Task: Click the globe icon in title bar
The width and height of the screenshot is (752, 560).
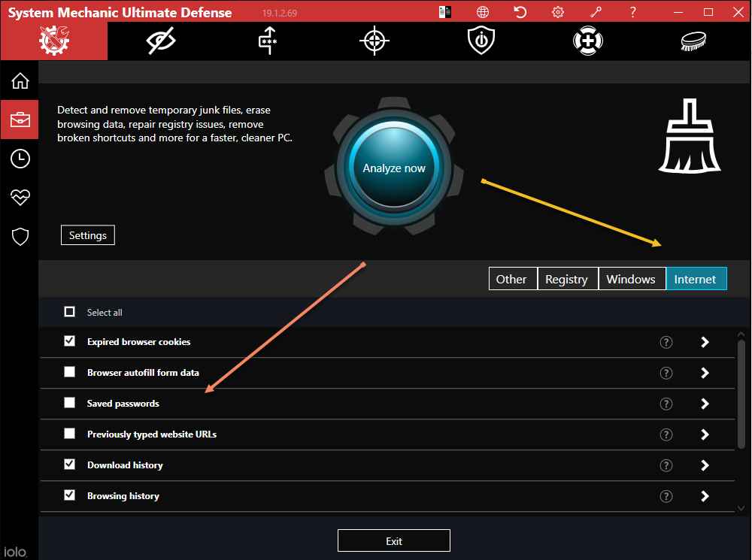Action: pyautogui.click(x=483, y=12)
